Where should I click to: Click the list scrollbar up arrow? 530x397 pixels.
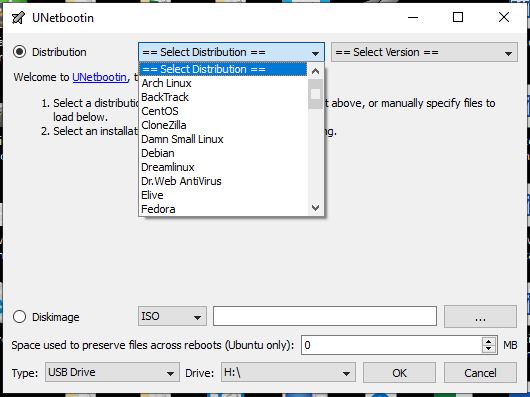tap(315, 71)
